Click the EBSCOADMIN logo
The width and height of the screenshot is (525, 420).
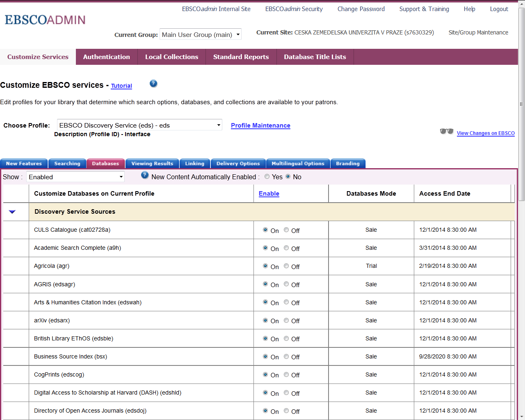click(x=45, y=20)
